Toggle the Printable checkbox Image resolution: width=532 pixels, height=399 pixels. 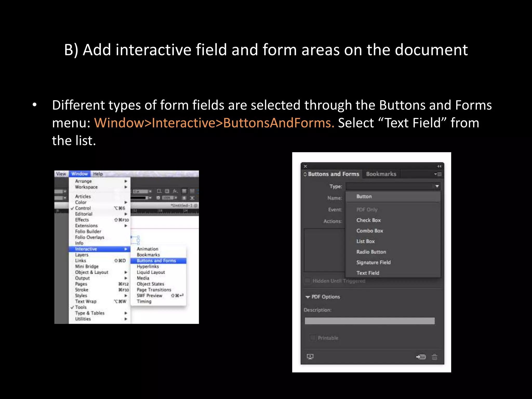pyautogui.click(x=313, y=338)
